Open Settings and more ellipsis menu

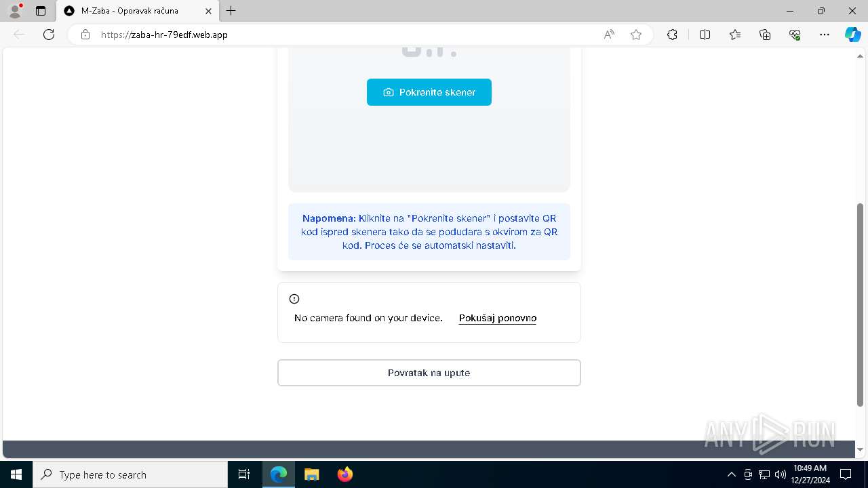coord(825,35)
